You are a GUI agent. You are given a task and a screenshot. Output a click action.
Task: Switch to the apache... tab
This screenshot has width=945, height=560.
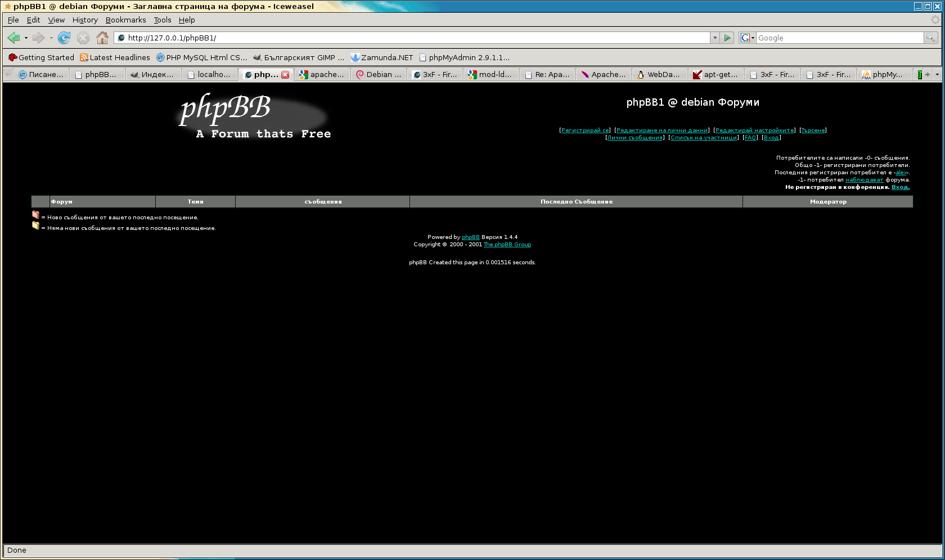click(x=322, y=74)
